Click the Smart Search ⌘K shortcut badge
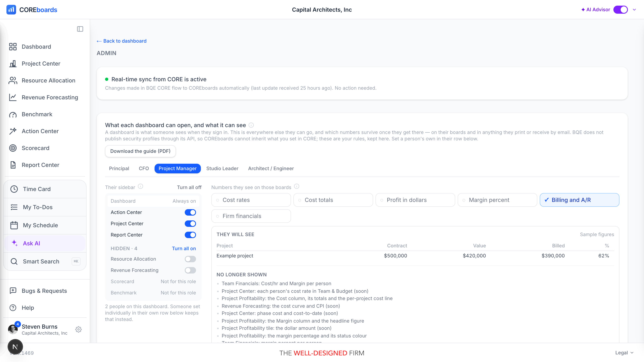The width and height of the screenshot is (644, 362). [x=76, y=261]
